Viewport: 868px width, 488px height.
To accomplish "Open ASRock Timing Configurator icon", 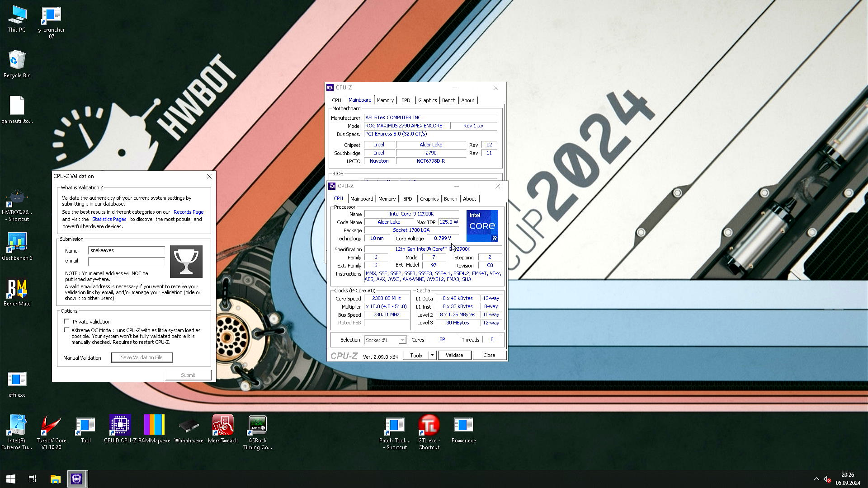I will pos(257,432).
